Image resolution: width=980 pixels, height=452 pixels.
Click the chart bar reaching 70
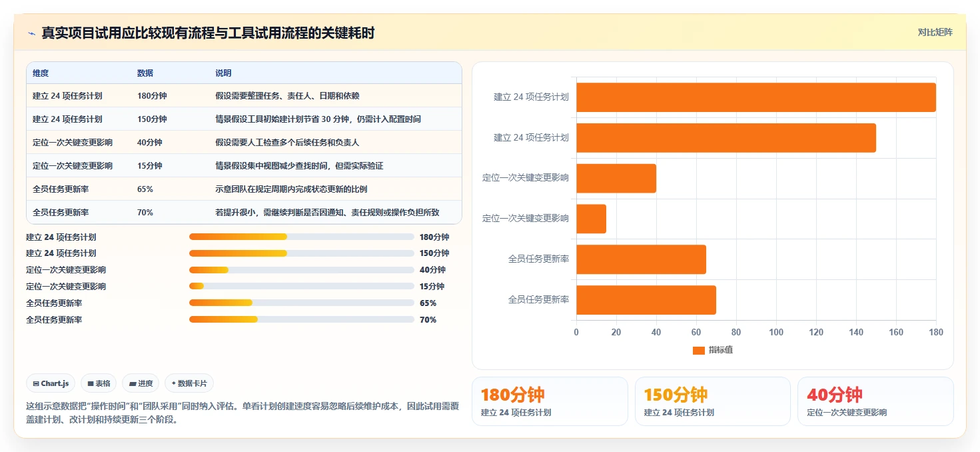point(646,300)
